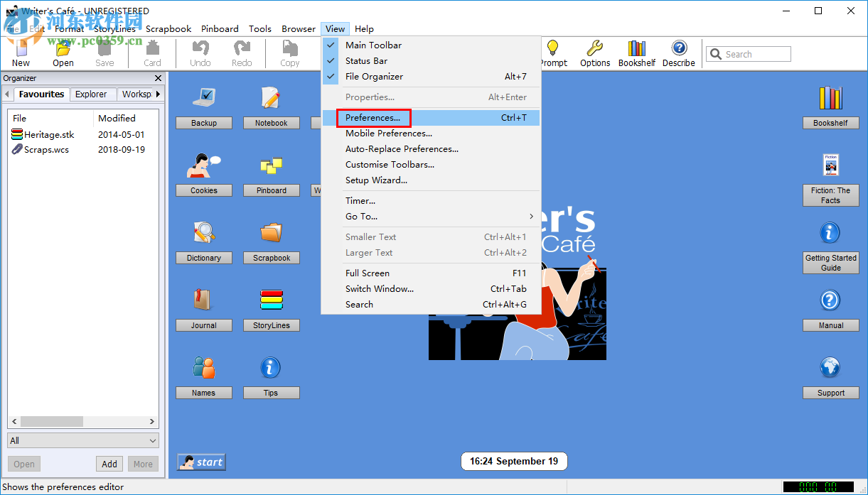Screen dimensions: 868x495
Task: Choose Full Screen menu entry
Action: point(431,273)
